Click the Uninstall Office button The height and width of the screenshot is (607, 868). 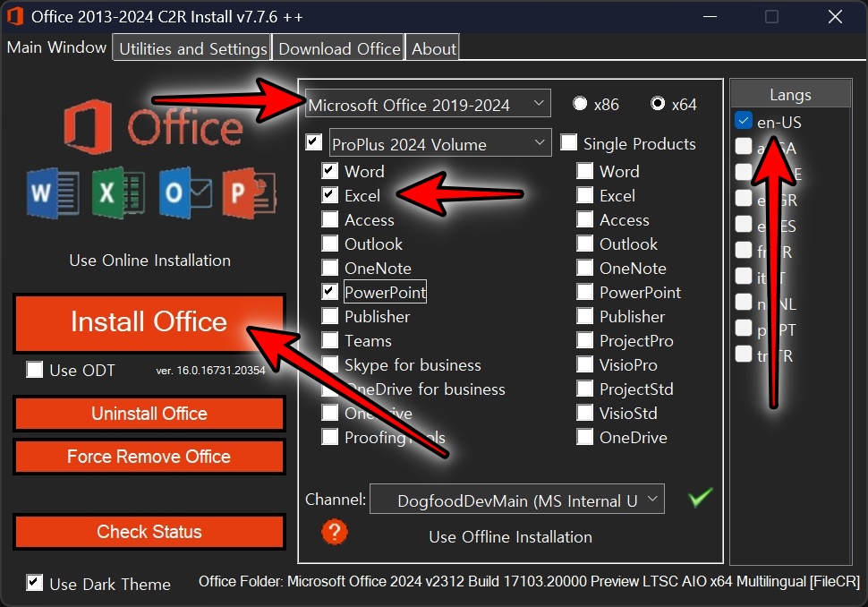pos(149,414)
